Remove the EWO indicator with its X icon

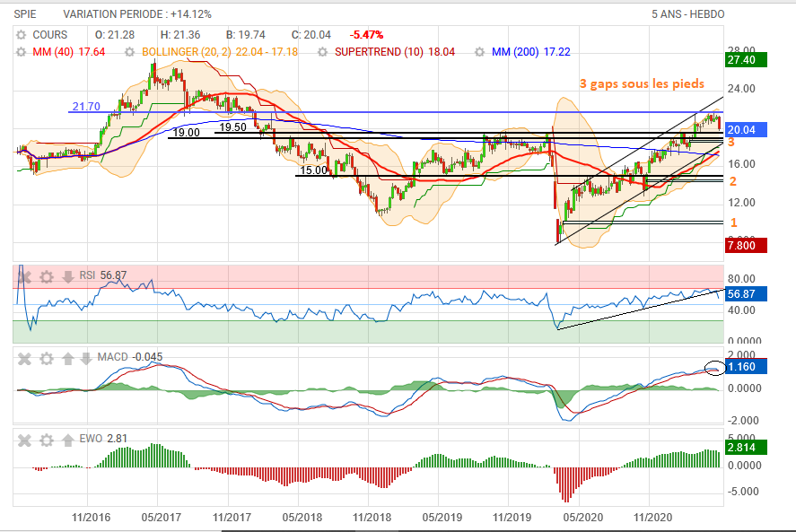pyautogui.click(x=24, y=440)
